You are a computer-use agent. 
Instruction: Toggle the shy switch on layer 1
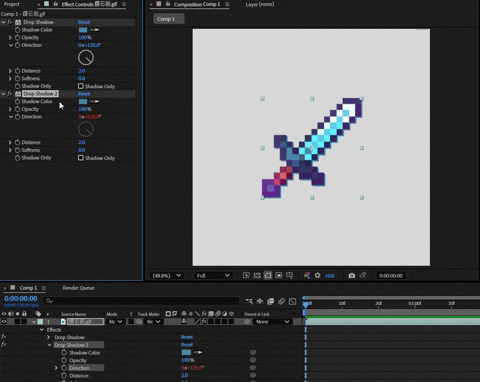[184, 322]
